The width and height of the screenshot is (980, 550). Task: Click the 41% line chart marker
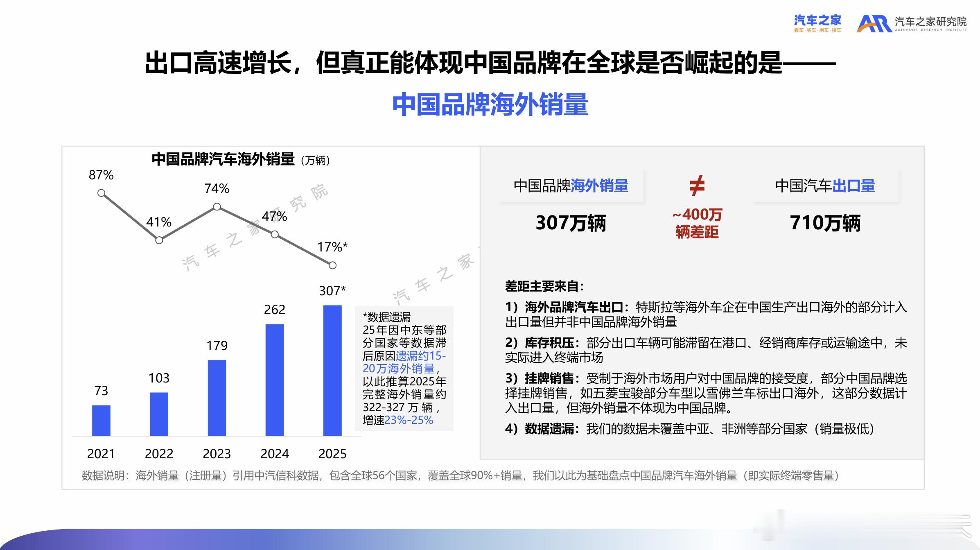(159, 240)
